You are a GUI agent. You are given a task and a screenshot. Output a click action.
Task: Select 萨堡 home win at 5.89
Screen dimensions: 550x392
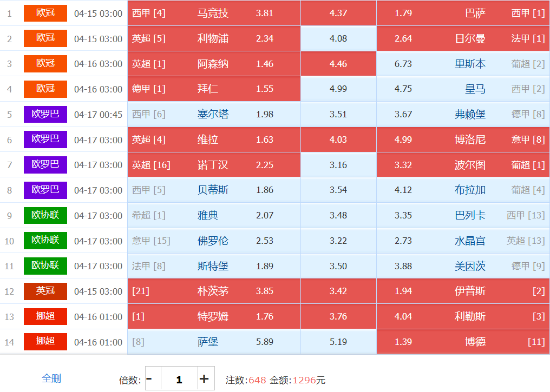[214, 342]
